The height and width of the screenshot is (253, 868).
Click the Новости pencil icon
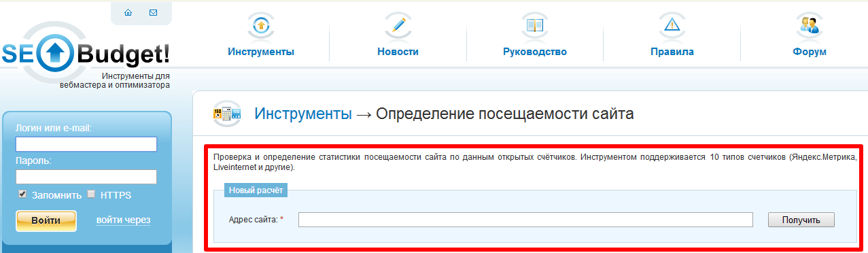[398, 26]
